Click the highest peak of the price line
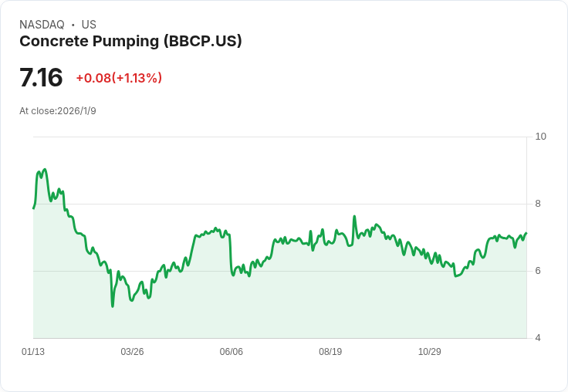This screenshot has width=568, height=392. point(45,170)
